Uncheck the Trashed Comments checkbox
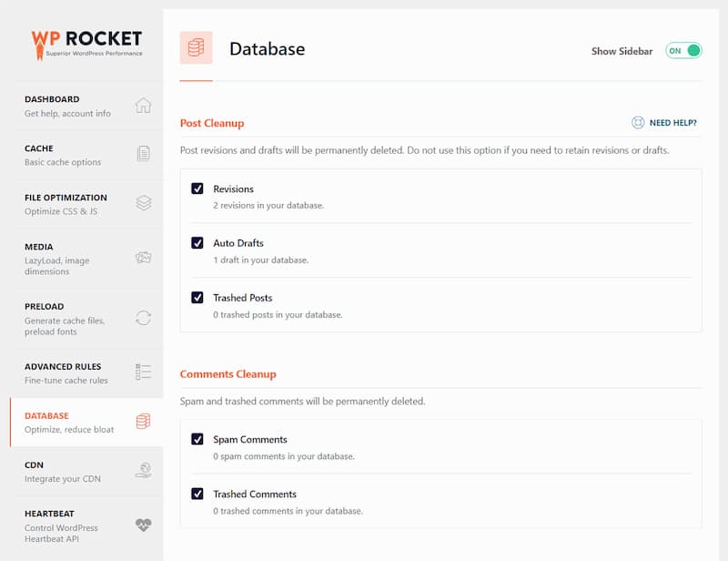The image size is (728, 561). (197, 494)
